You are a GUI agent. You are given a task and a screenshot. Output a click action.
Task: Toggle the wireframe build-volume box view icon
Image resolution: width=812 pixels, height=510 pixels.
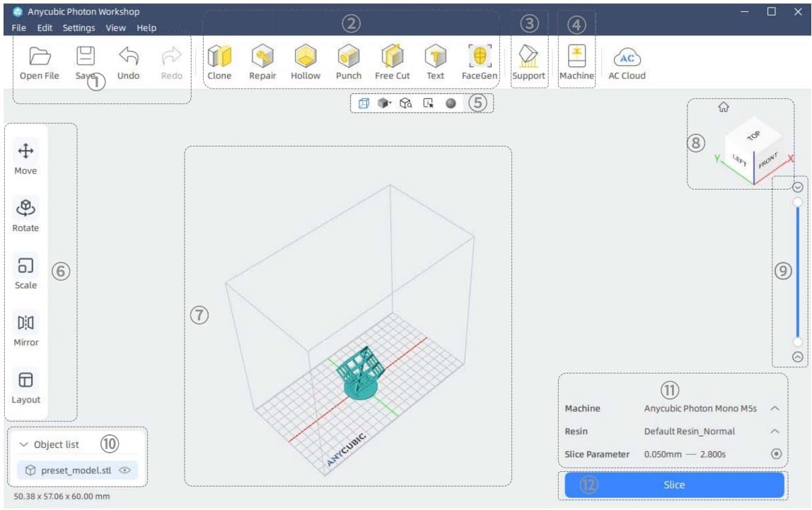(364, 103)
